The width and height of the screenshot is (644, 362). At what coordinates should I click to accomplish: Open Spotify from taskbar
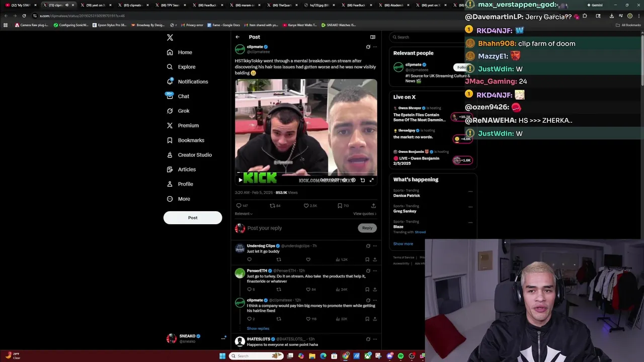pyautogui.click(x=400, y=356)
